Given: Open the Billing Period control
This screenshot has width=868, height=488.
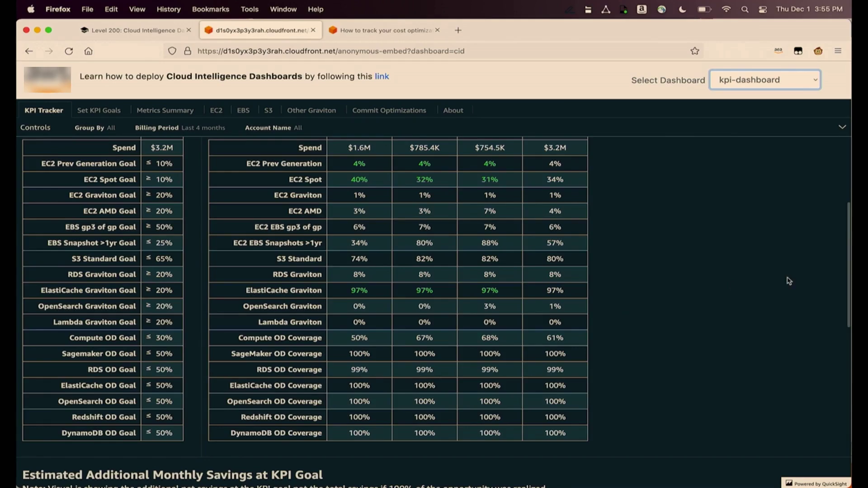Looking at the screenshot, I should pyautogui.click(x=179, y=128).
